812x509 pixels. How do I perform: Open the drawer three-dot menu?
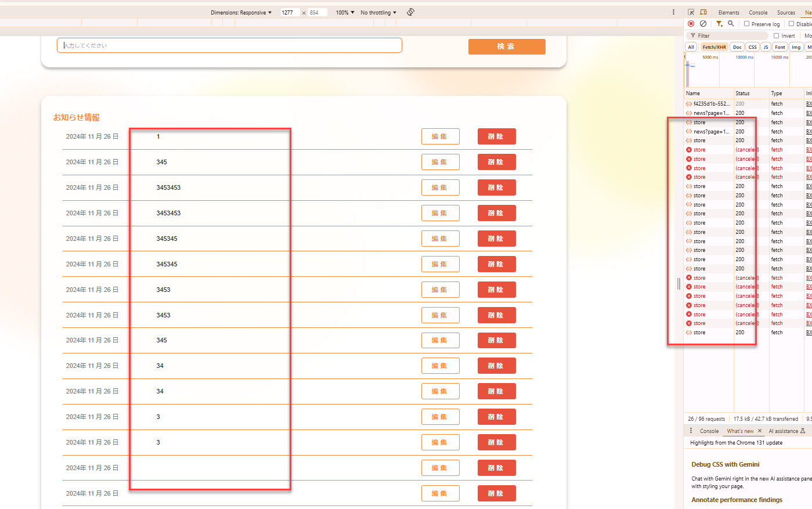point(691,431)
